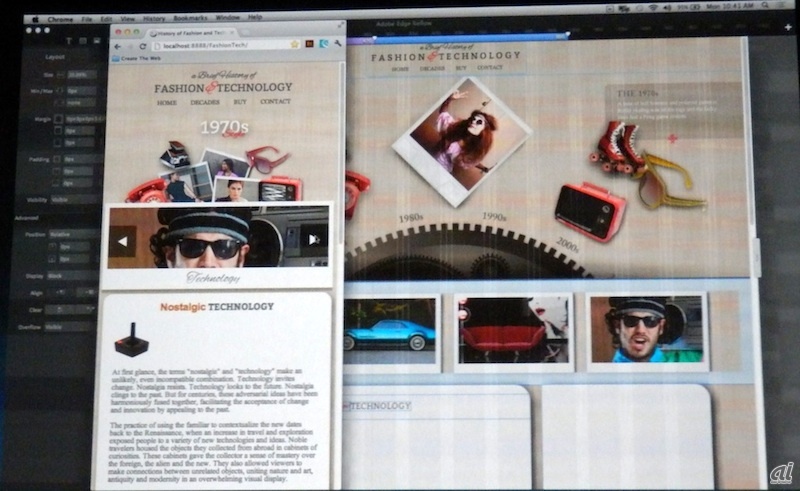Open the Window menu
This screenshot has width=800, height=491.
pos(228,17)
